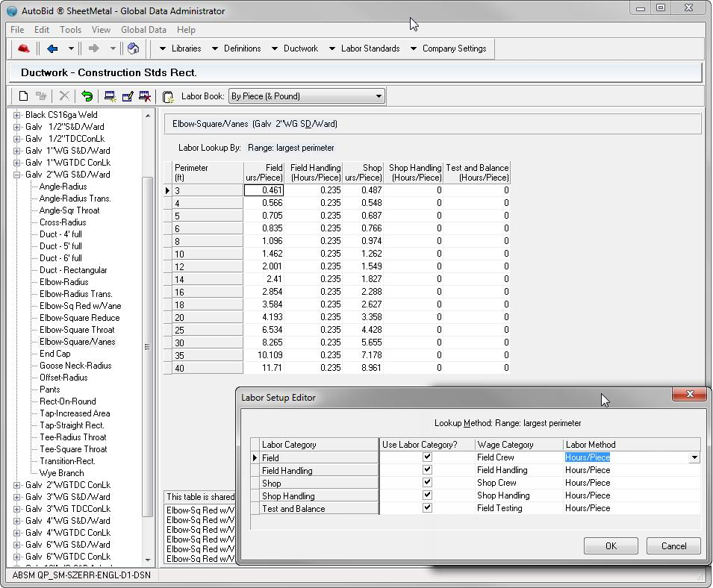The height and width of the screenshot is (588, 713).
Task: Collapse Galv 2"WG S&D/Ward tree node
Action: [x=17, y=175]
